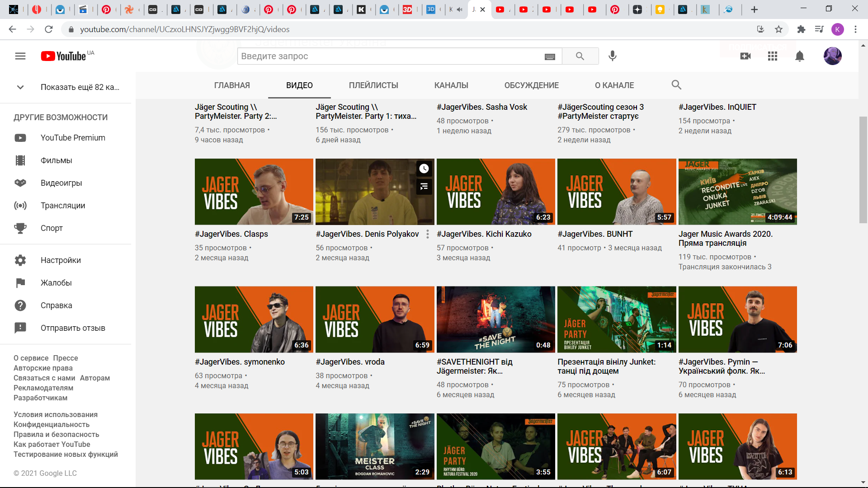Add Denis Polyakov video to queue
The image size is (868, 488).
coord(424,186)
